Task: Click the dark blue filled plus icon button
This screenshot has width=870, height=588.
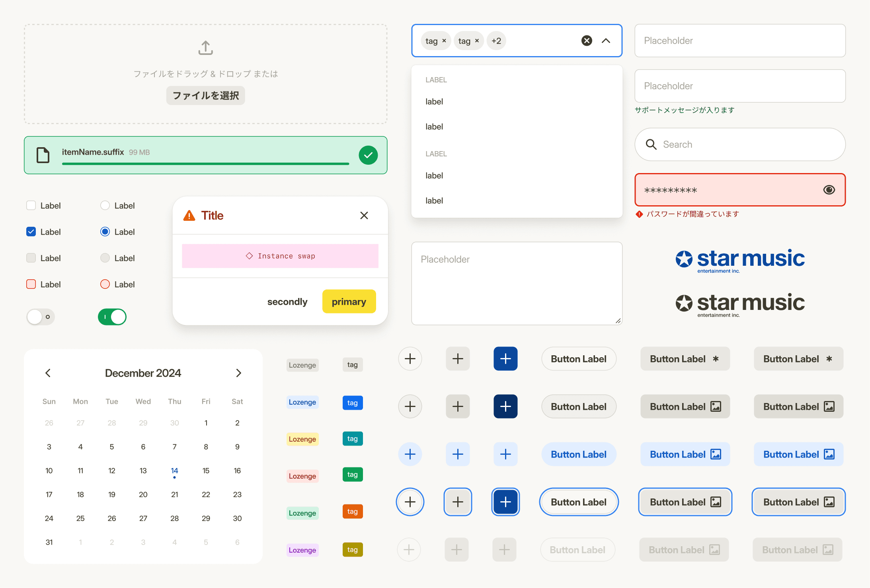Action: click(x=505, y=407)
